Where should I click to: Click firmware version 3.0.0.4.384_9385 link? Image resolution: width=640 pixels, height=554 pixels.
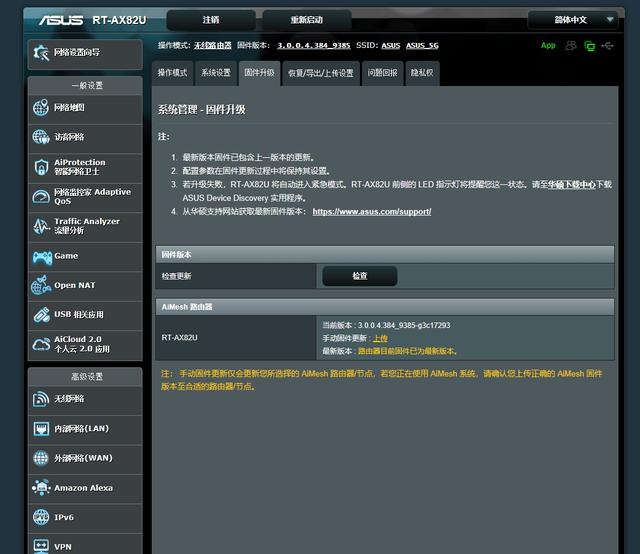tap(313, 45)
